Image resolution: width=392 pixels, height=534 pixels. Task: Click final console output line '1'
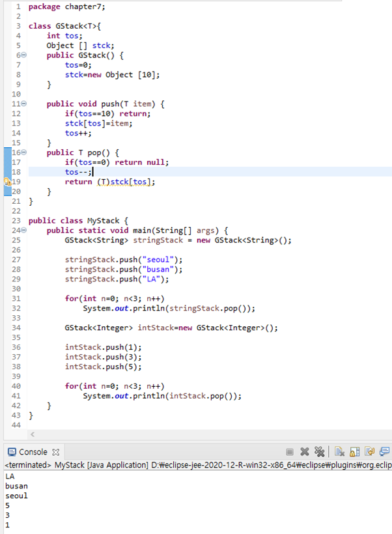8,525
